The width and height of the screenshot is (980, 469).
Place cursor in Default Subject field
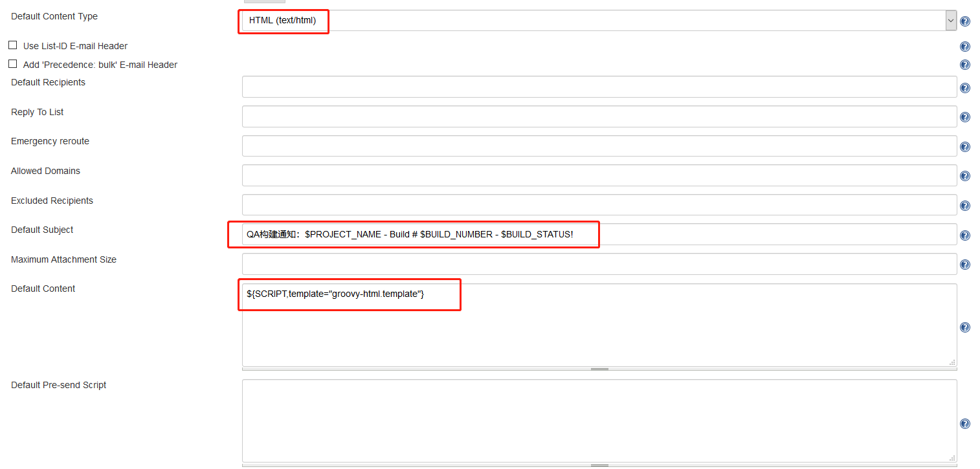point(599,234)
